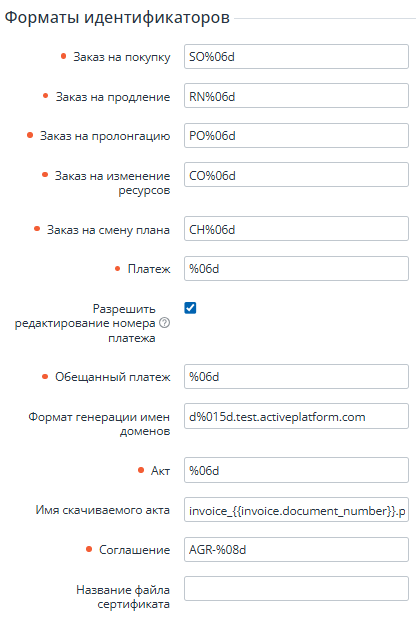Click the Название файла сертификата label
Screen dimensions: 416x622
[x=123, y=597]
